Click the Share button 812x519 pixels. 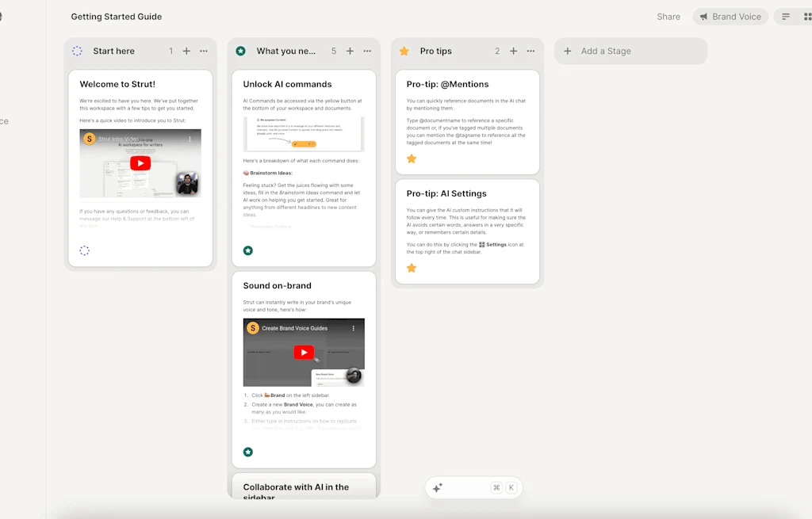click(x=668, y=17)
